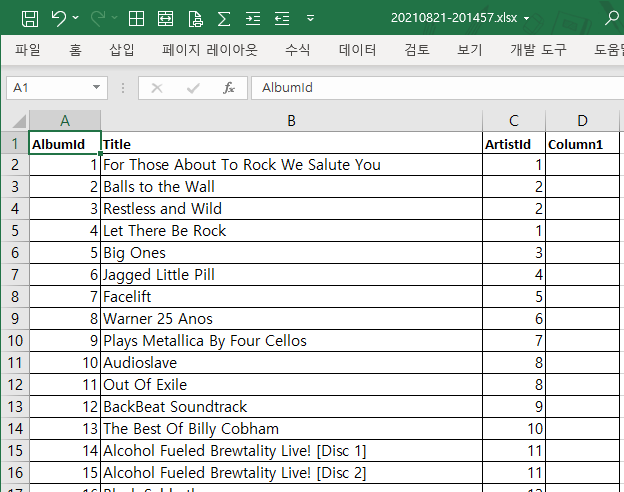Image resolution: width=624 pixels, height=492 pixels.
Task: Open the Undo history dropdown arrow
Action: (76, 18)
